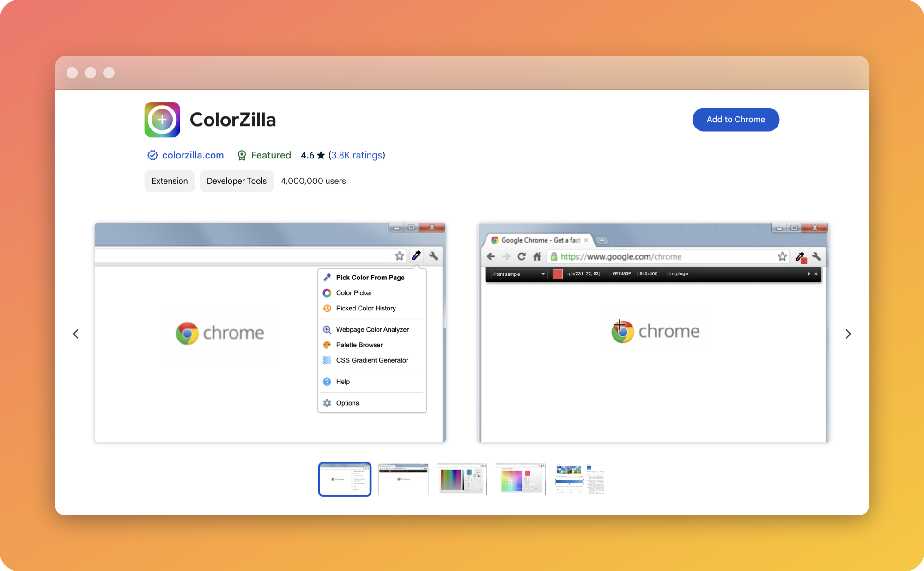Image resolution: width=924 pixels, height=571 pixels.
Task: Click the bookmark star in the address bar
Action: click(783, 256)
